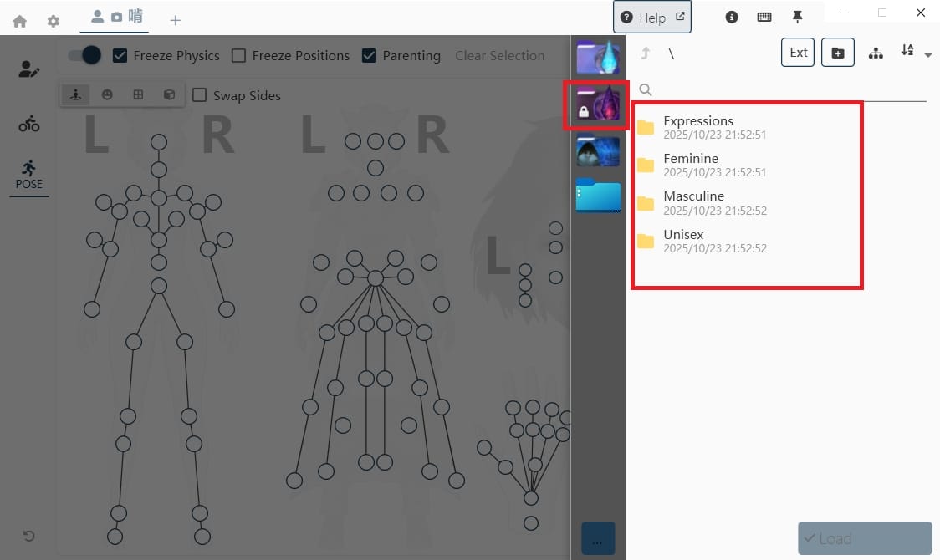940x560 pixels.
Task: Click the sort order icon
Action: point(907,51)
